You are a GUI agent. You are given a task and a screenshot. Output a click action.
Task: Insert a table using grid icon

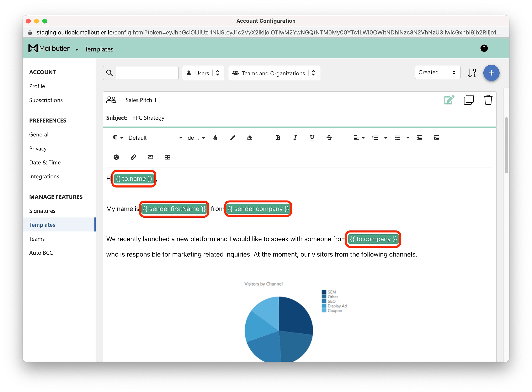tap(167, 157)
